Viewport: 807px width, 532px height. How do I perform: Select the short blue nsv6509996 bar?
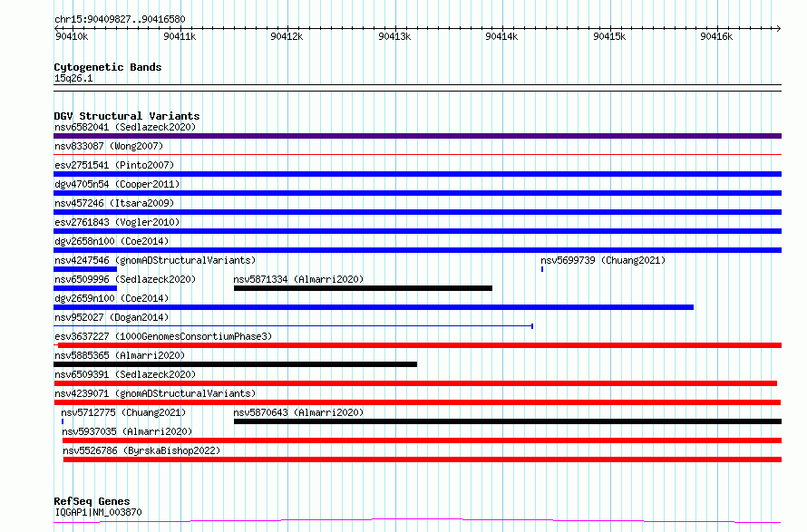click(85, 288)
